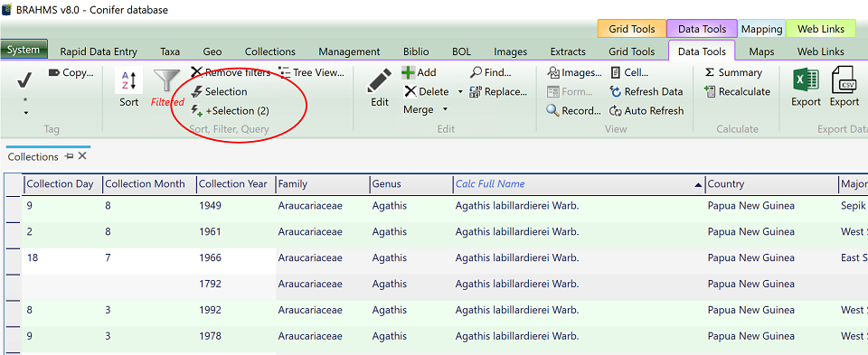Expand the Merge dropdown arrow
Viewport: 868px width, 355px height.
(445, 109)
